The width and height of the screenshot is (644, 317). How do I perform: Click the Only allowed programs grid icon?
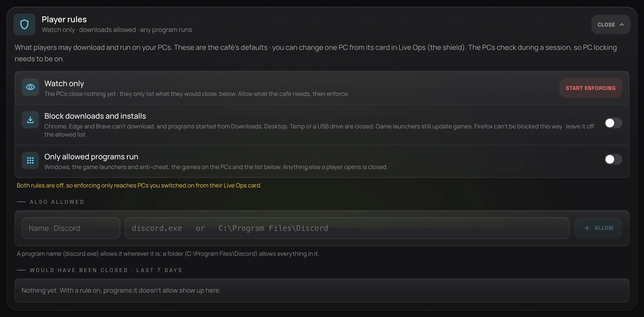(x=30, y=160)
